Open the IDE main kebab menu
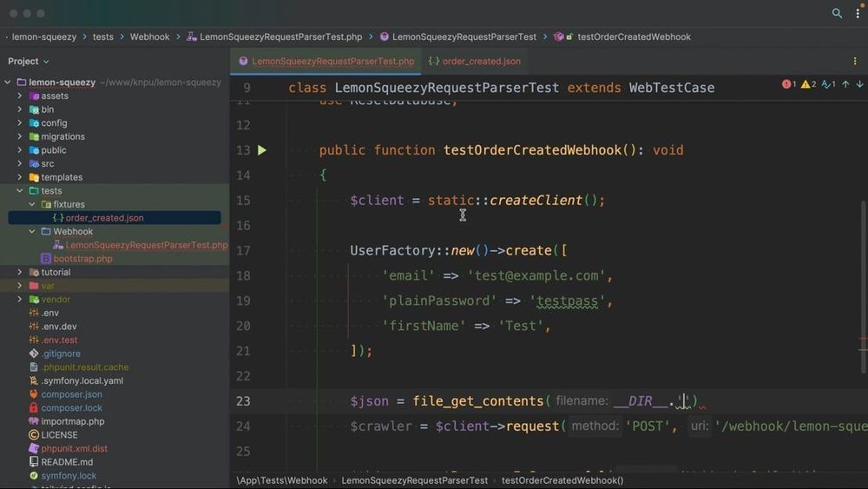The image size is (868, 489). click(858, 13)
